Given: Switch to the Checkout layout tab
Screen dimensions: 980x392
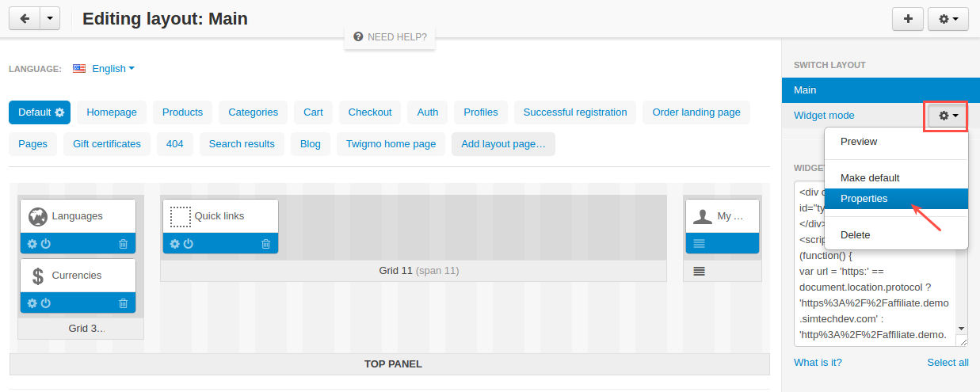Looking at the screenshot, I should [370, 112].
